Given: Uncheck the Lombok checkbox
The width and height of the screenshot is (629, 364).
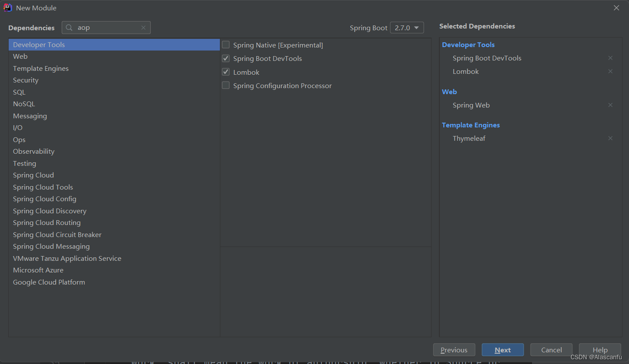Looking at the screenshot, I should coord(226,72).
